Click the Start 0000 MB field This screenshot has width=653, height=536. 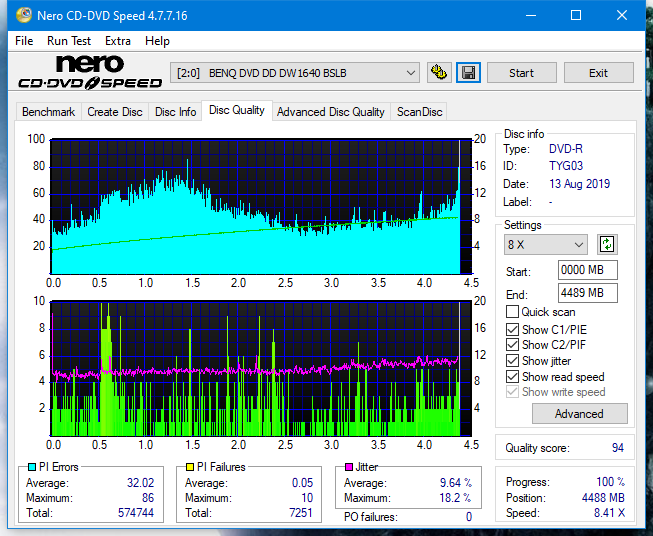pos(588,270)
